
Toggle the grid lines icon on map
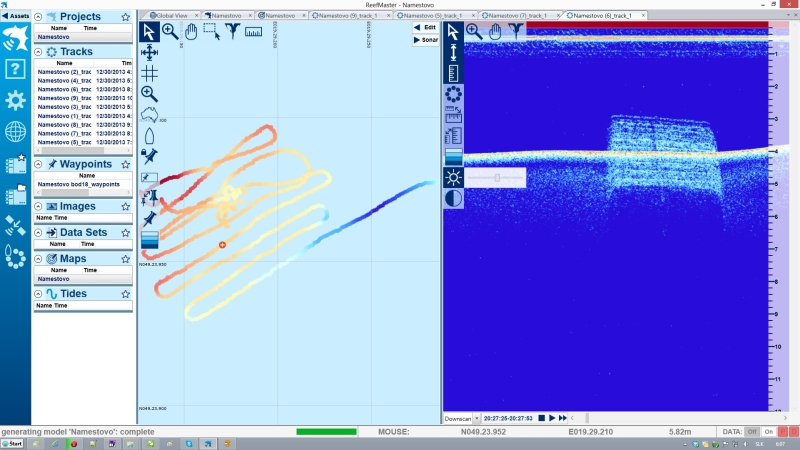[x=149, y=73]
